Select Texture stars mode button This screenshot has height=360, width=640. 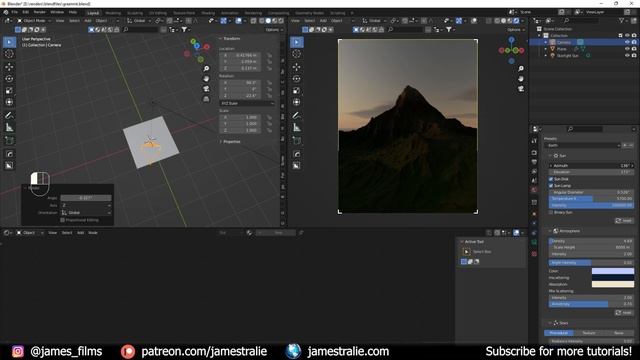tap(589, 333)
